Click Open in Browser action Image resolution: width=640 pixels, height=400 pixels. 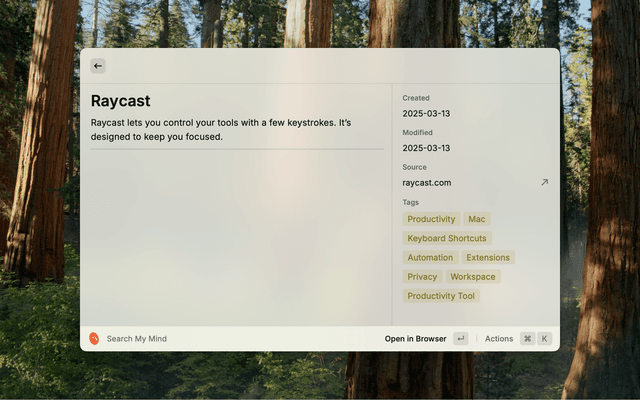[415, 339]
